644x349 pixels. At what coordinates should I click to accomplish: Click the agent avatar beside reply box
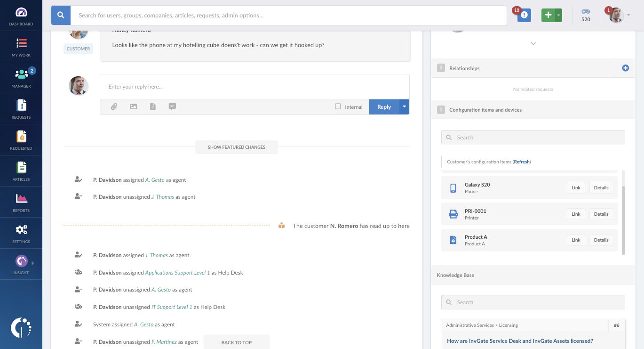tap(79, 86)
